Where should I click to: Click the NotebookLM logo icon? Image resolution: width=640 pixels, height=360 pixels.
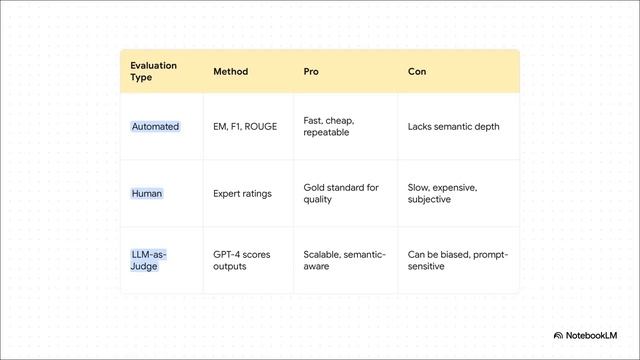pyautogui.click(x=558, y=336)
